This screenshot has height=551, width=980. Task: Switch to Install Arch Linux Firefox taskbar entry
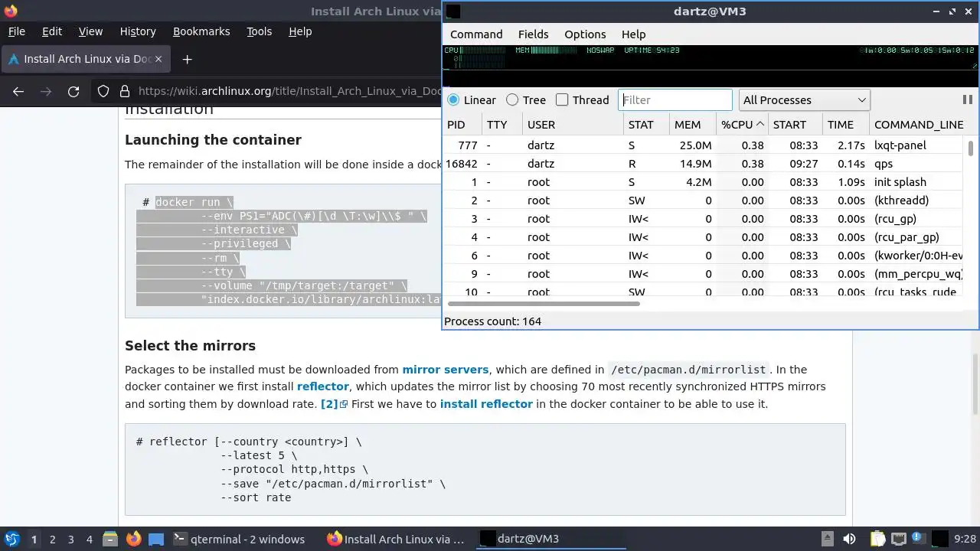[396, 540]
